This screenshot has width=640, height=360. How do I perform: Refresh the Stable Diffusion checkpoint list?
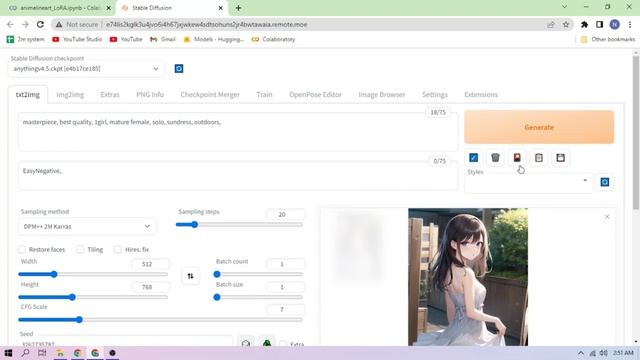179,69
